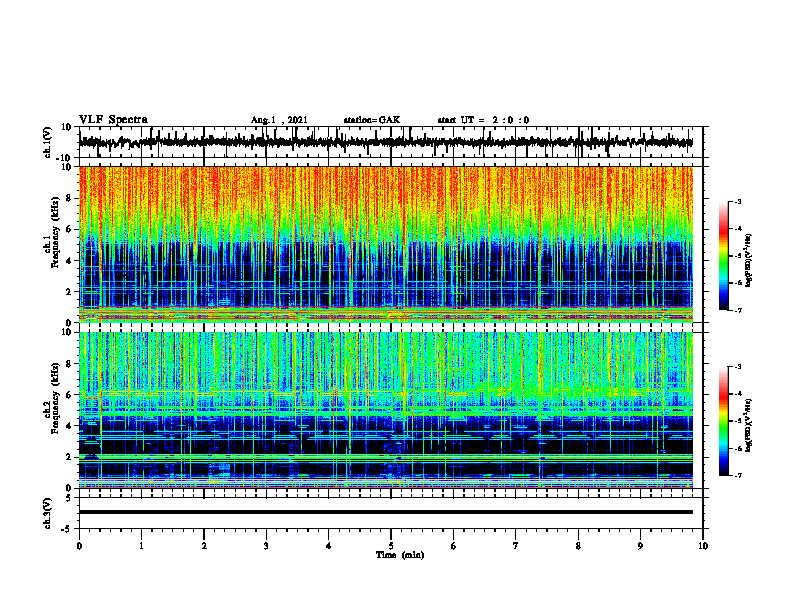
Task: Click the "station=GAK" label
Action: click(x=372, y=120)
